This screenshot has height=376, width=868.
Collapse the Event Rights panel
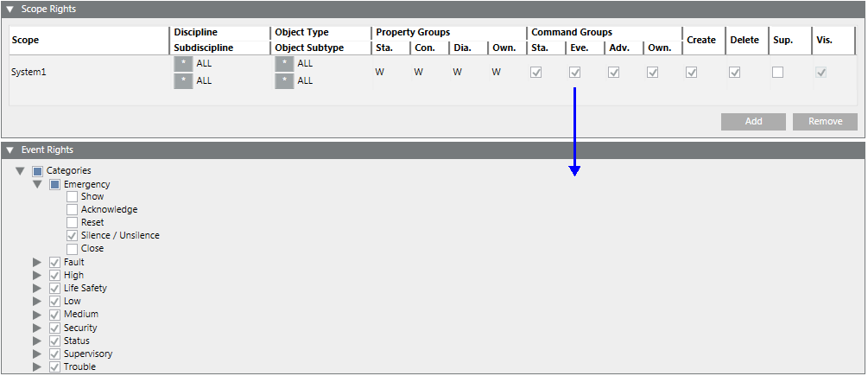coord(10,150)
